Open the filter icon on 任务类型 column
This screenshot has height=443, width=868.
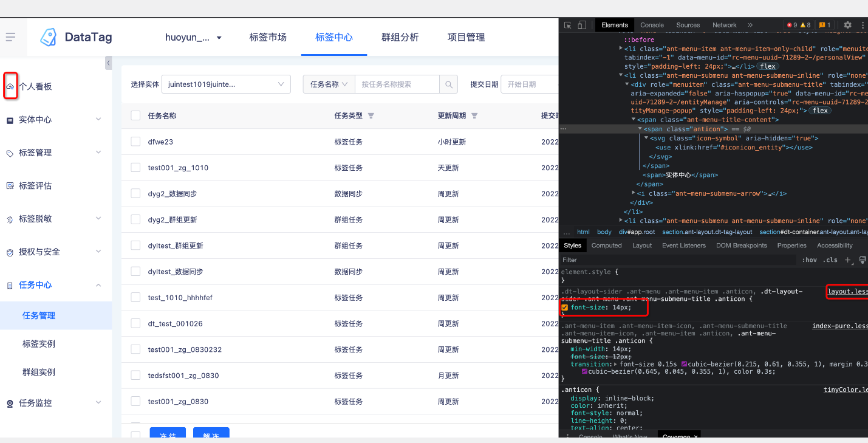coord(371,115)
